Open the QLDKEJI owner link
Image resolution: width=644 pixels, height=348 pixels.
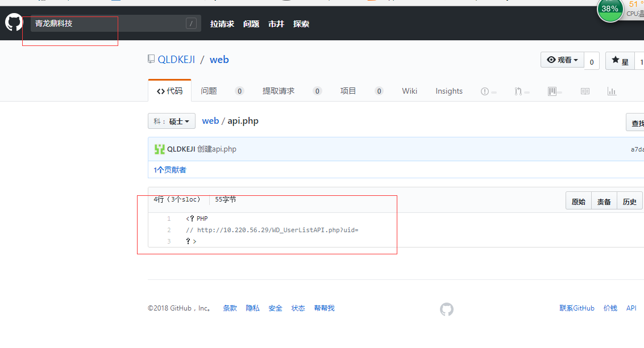[176, 60]
